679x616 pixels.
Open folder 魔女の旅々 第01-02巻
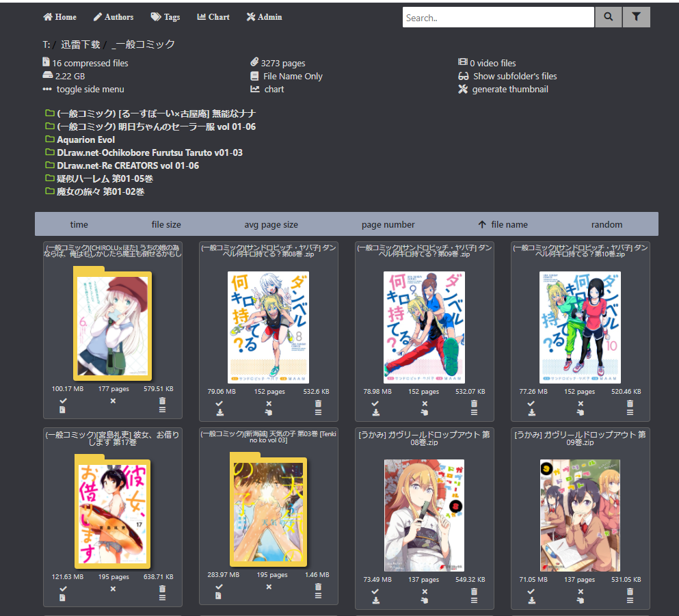click(95, 191)
